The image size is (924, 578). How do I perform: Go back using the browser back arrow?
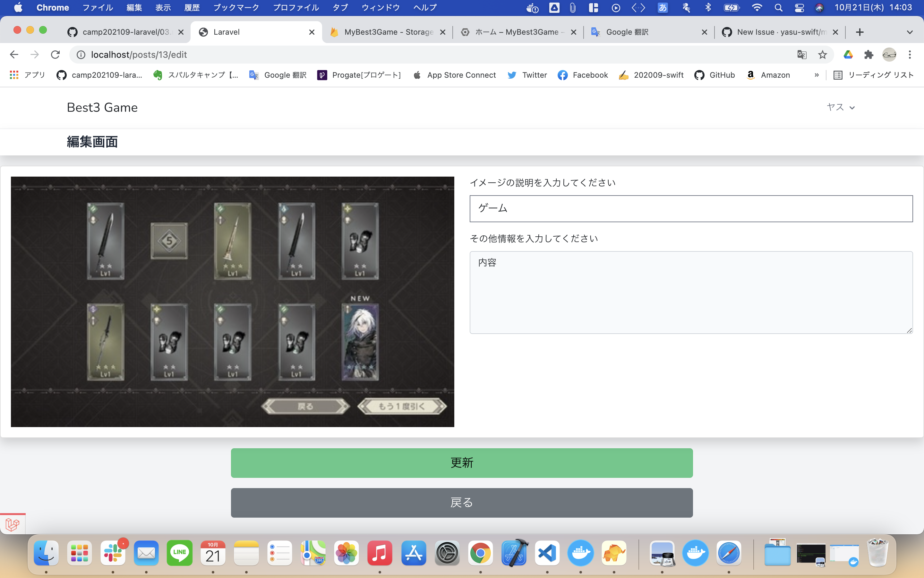click(14, 55)
